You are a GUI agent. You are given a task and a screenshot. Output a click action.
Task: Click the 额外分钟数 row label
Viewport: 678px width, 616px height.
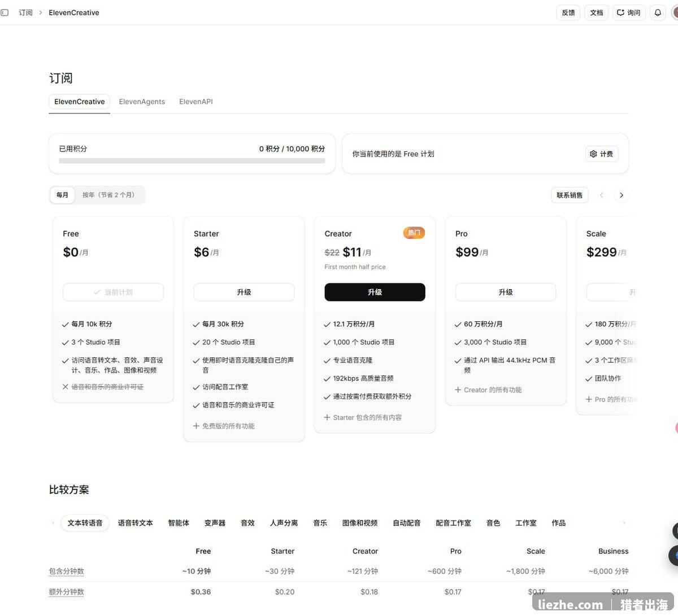click(x=67, y=592)
